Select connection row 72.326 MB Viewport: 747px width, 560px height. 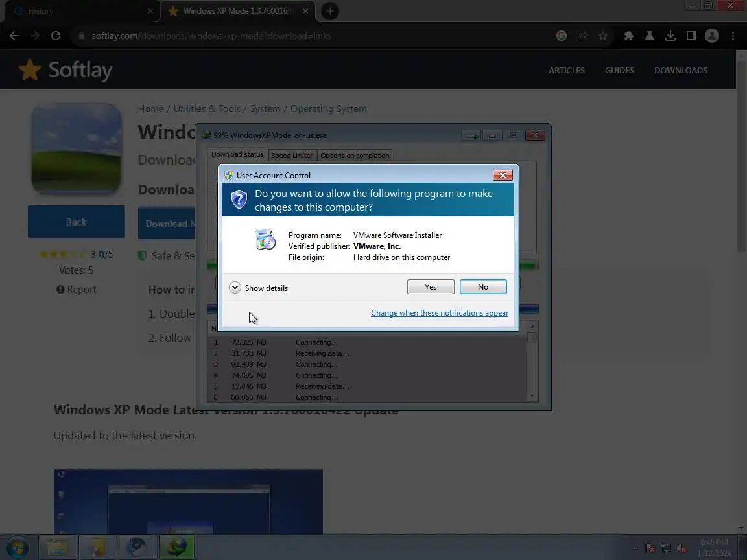(x=367, y=342)
